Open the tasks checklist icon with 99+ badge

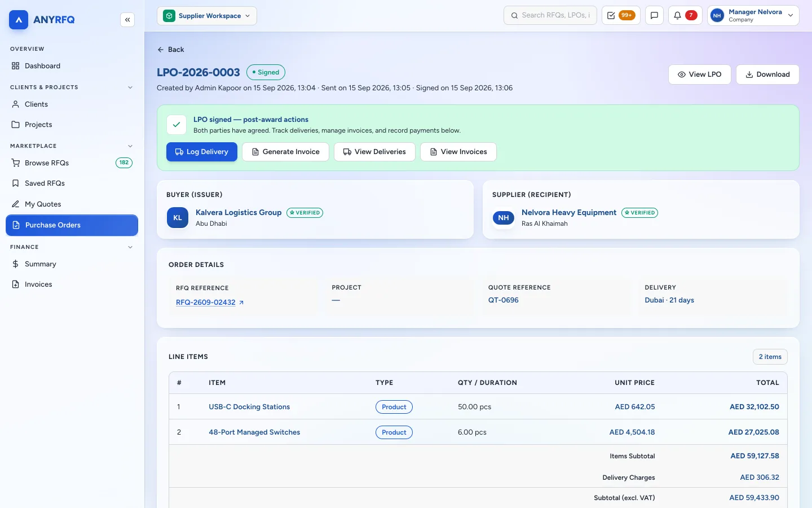pyautogui.click(x=621, y=16)
